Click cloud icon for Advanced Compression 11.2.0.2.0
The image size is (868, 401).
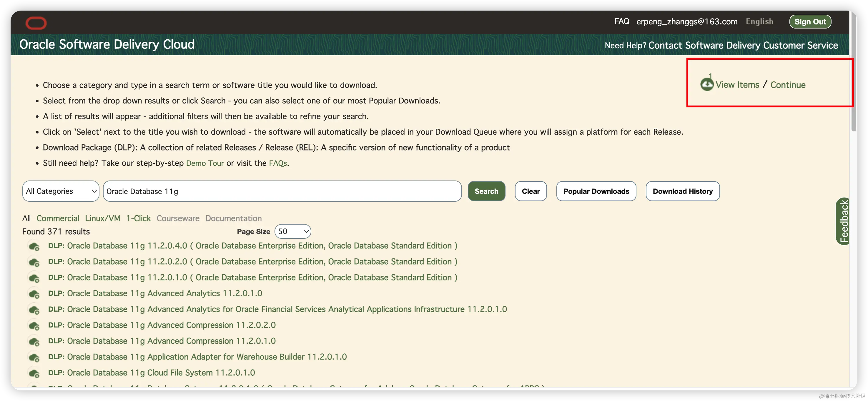pos(34,325)
